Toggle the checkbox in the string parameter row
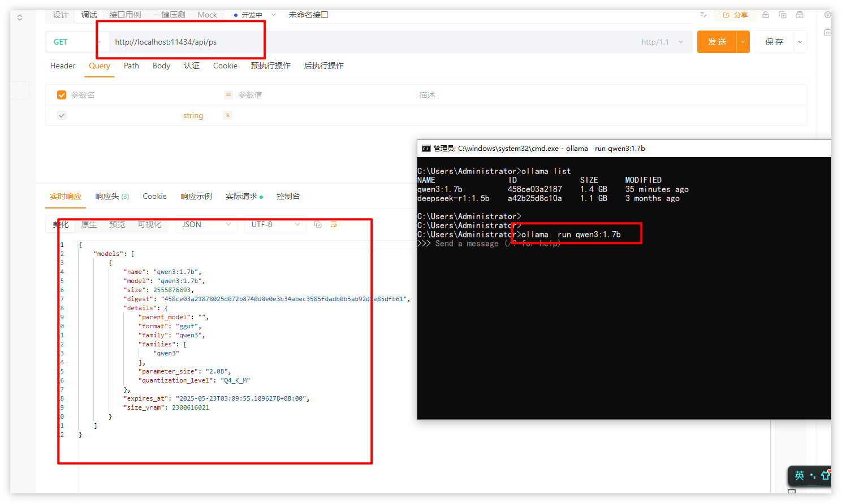 point(62,115)
